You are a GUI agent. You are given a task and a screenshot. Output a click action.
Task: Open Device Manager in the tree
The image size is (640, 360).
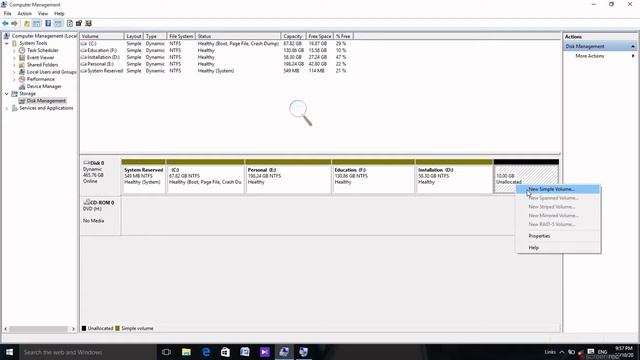[x=44, y=87]
